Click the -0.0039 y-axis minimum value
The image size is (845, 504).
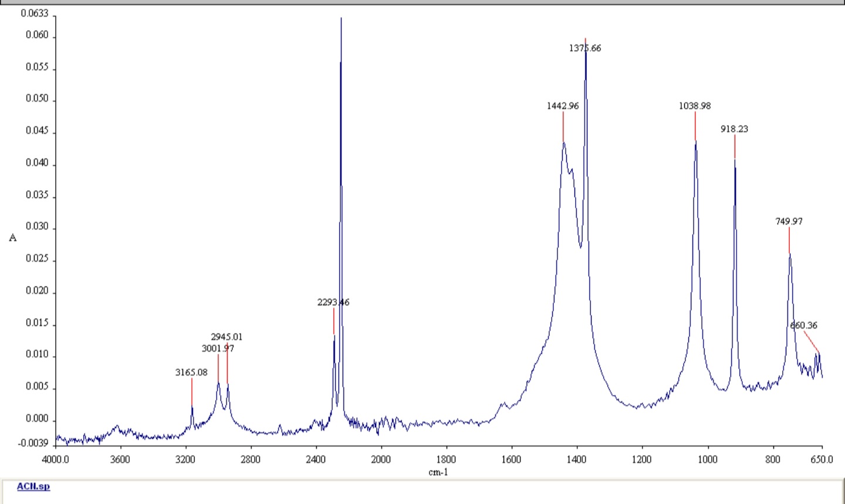click(x=34, y=444)
